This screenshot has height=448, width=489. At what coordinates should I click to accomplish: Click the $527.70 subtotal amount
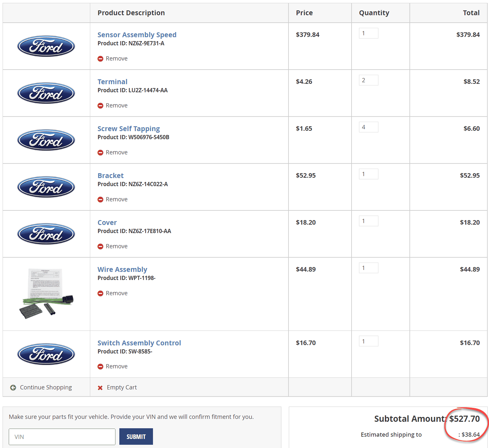464,419
